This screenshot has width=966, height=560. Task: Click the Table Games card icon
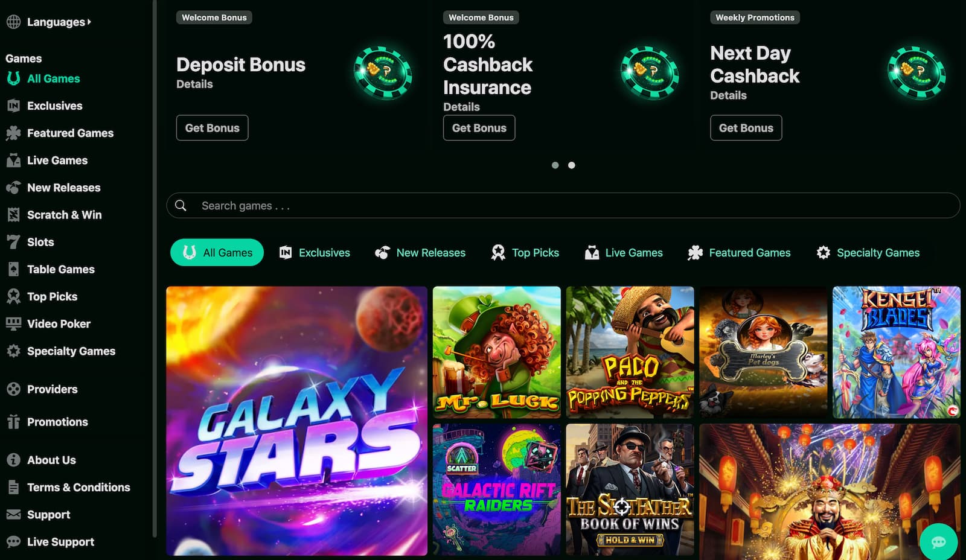coord(13,269)
